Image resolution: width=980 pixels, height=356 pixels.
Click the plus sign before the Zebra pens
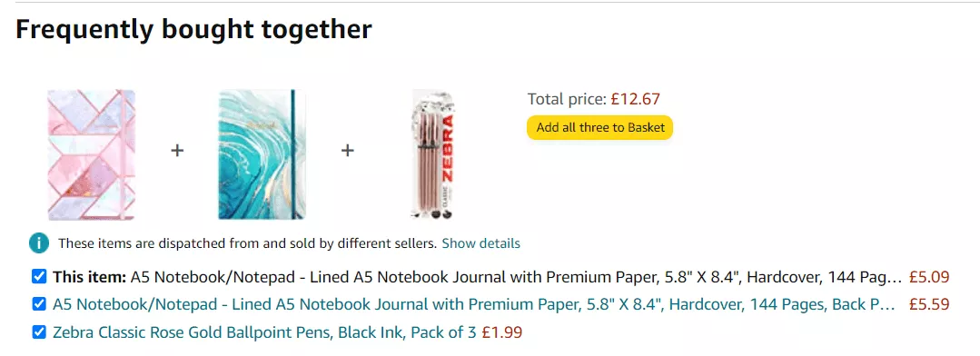[348, 151]
